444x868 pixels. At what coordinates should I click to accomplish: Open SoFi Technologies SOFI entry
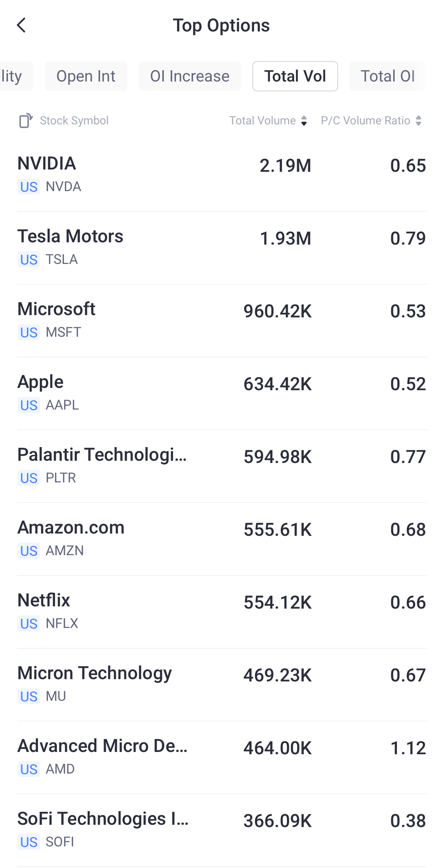click(222, 830)
